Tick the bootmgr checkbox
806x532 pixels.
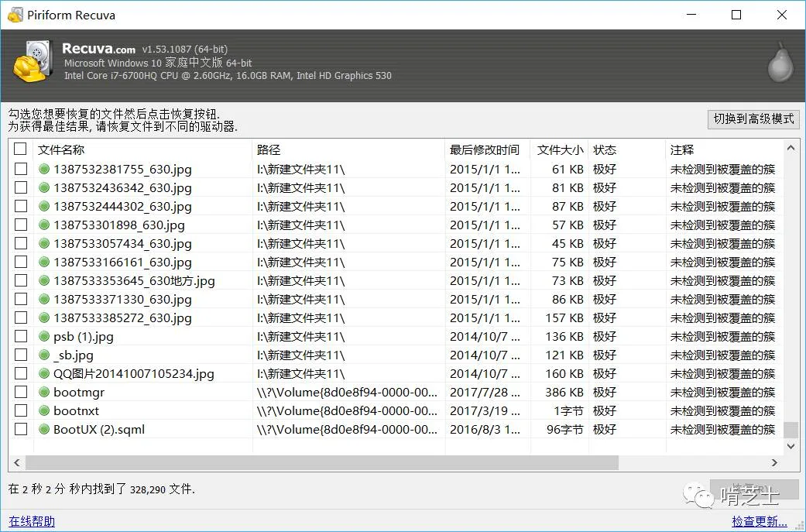21,392
